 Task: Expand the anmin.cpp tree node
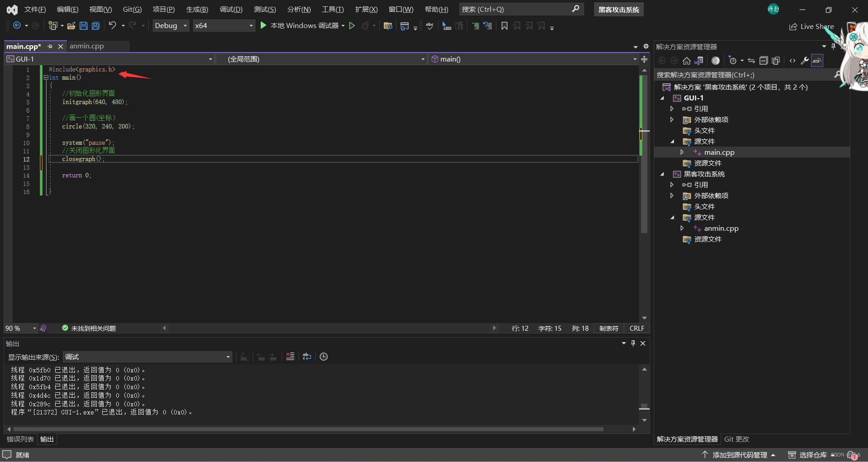pos(682,228)
